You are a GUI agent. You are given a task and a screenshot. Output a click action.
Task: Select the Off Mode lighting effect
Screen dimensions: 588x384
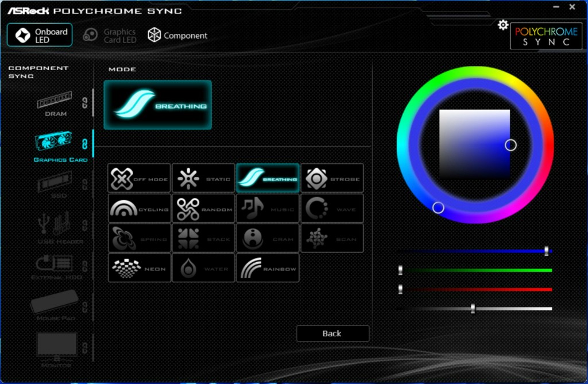point(139,178)
